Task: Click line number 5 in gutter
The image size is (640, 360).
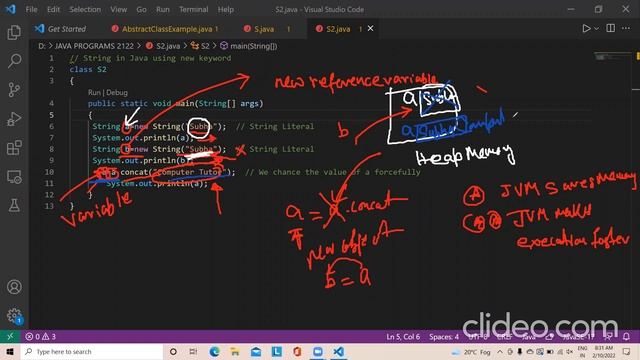Action: [x=51, y=115]
